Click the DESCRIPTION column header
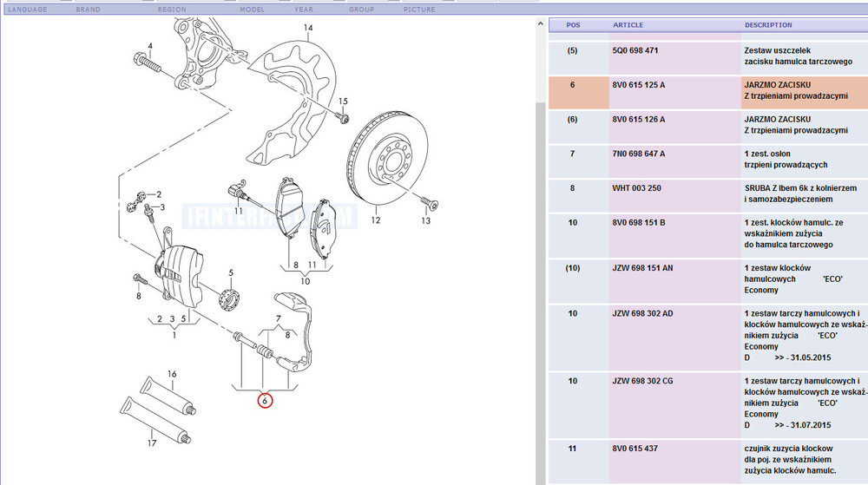This screenshot has height=485, width=868. (x=768, y=25)
